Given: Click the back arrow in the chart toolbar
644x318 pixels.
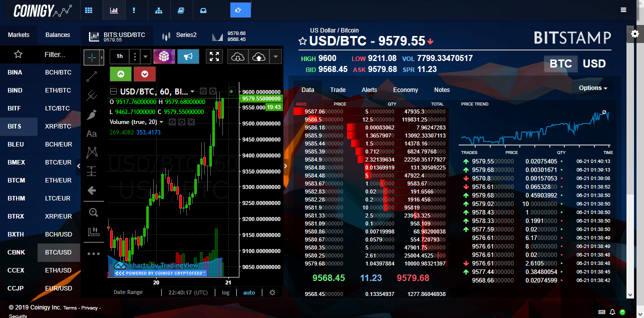Looking at the screenshot, I should [x=92, y=190].
